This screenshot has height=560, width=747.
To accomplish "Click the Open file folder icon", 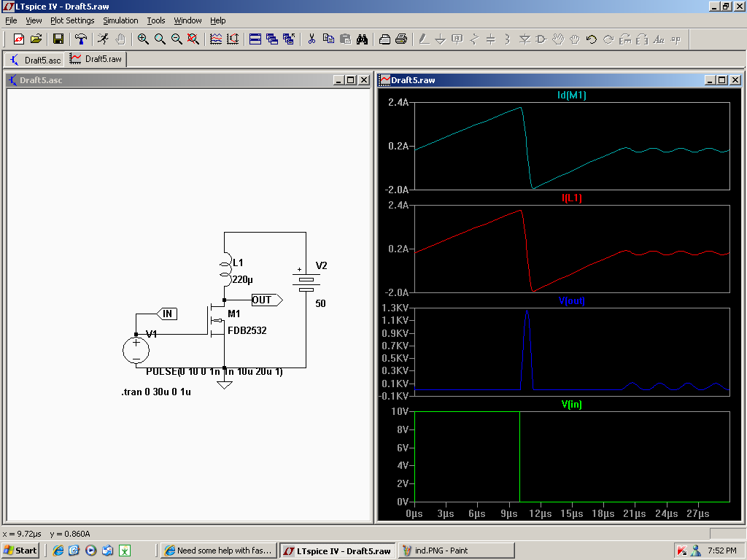I will point(36,39).
